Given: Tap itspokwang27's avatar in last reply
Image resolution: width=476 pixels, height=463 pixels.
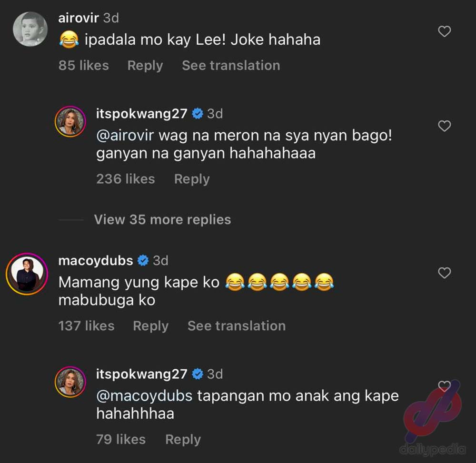Looking at the screenshot, I should coord(70,382).
